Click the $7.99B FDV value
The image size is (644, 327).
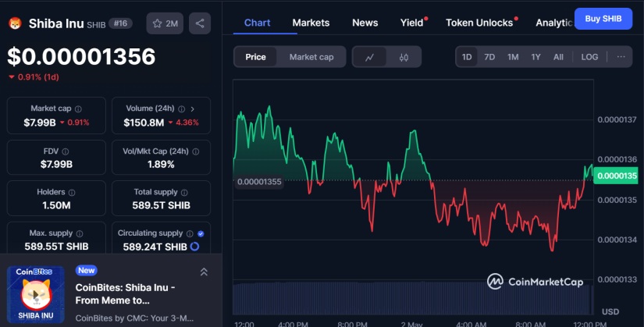56,165
